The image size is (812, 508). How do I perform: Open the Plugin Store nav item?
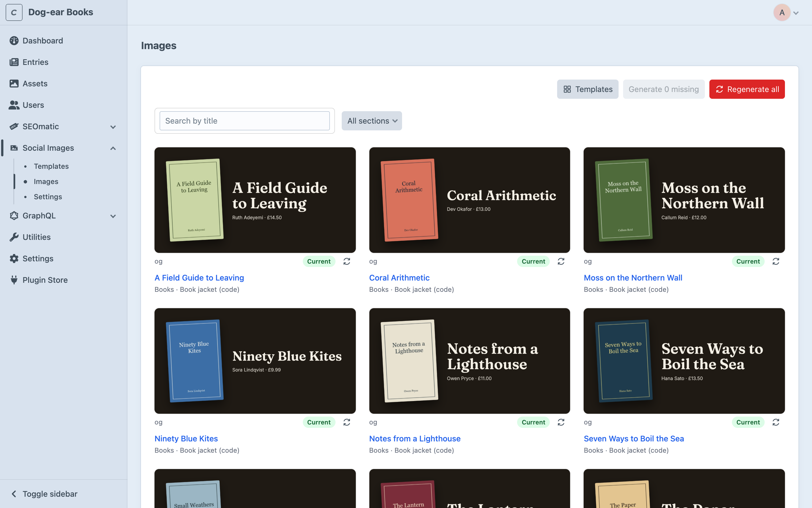(45, 280)
